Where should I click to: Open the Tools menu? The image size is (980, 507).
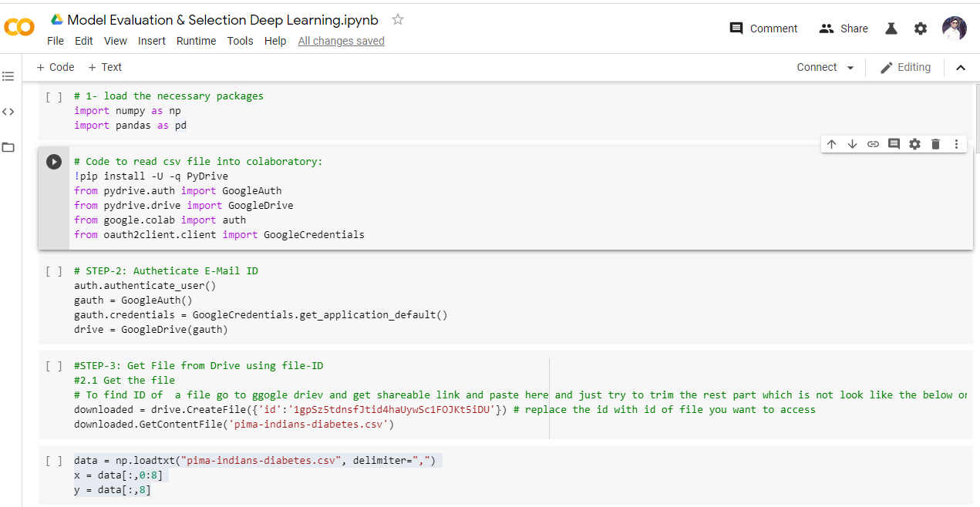[240, 41]
